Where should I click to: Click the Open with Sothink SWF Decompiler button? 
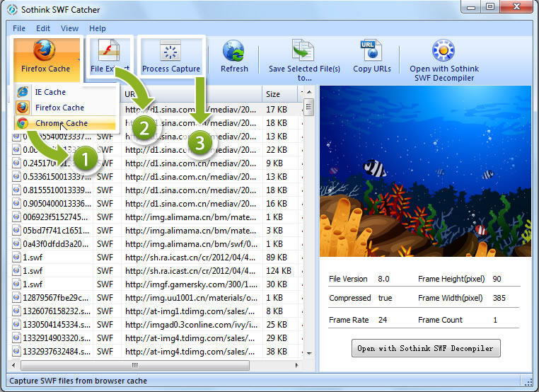[426, 348]
